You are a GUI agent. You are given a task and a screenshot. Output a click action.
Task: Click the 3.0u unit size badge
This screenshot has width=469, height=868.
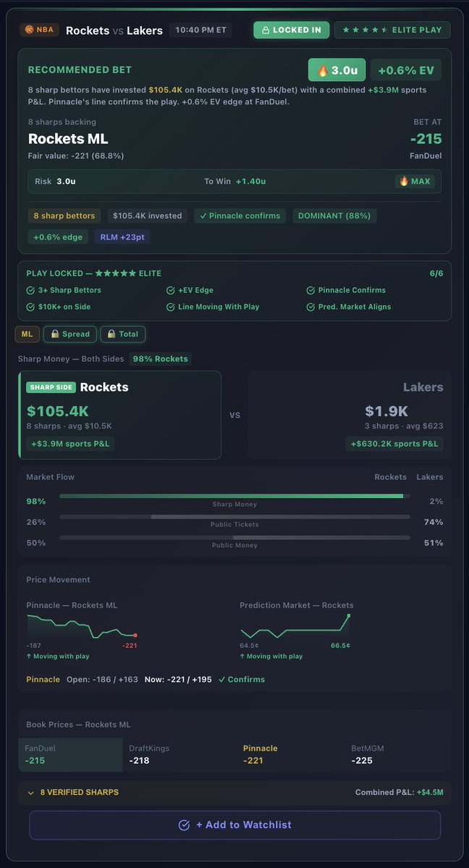(x=337, y=70)
